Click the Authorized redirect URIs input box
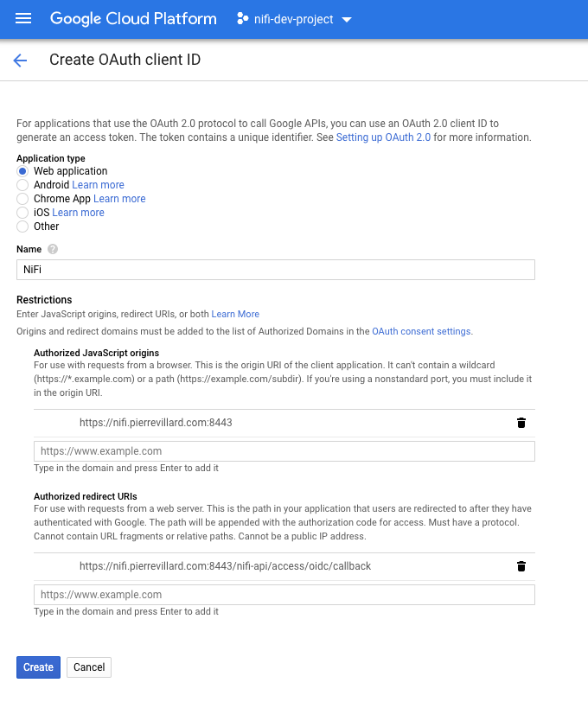 click(x=284, y=595)
